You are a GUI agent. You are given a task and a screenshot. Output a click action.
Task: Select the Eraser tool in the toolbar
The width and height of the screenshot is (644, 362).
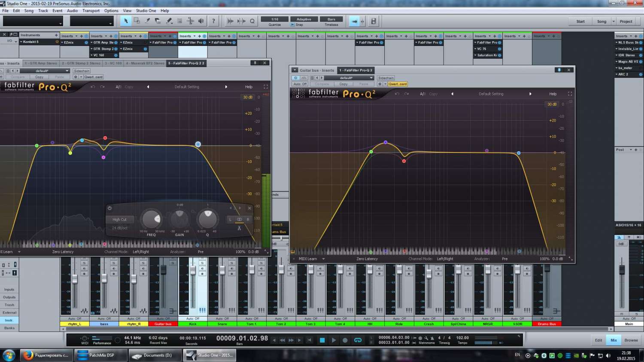tap(158, 21)
